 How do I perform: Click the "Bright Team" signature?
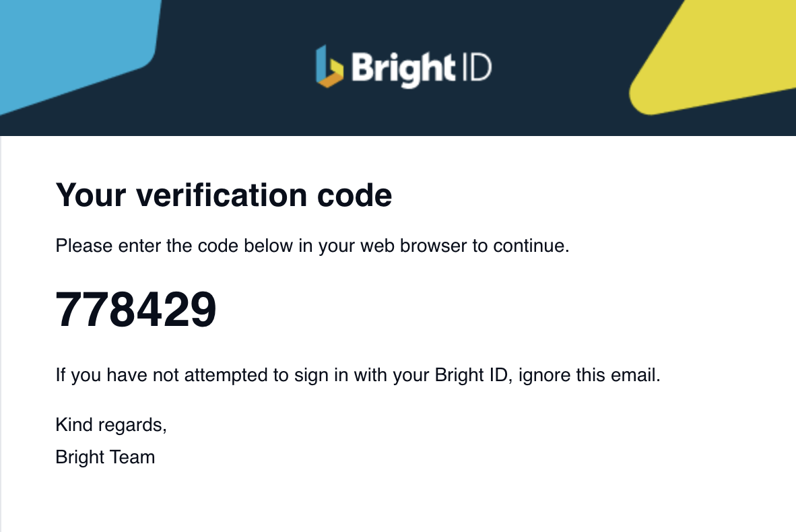coord(105,457)
